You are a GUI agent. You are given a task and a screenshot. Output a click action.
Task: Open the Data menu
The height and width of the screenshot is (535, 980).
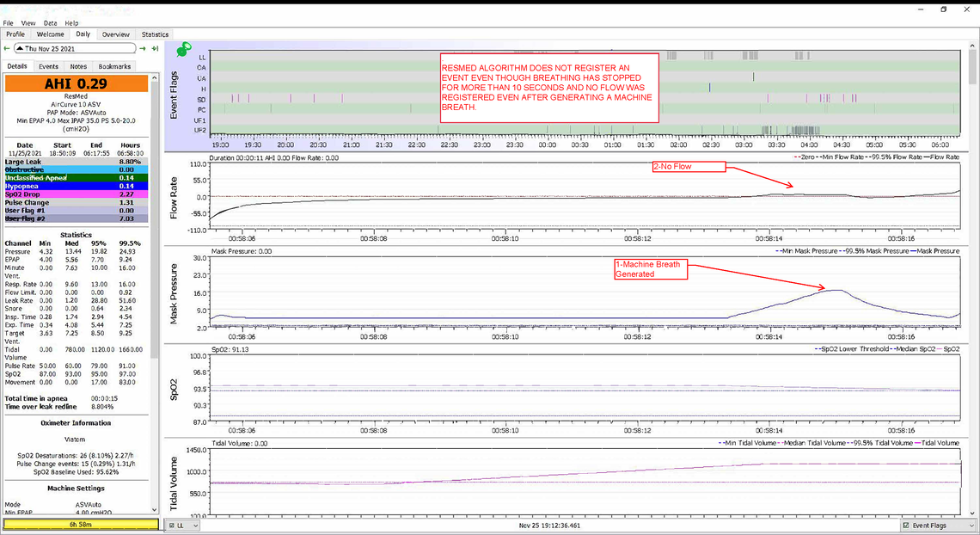coord(50,23)
